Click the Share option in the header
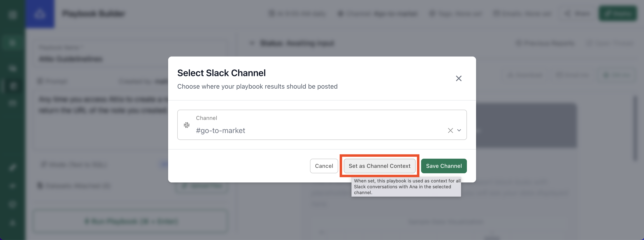The width and height of the screenshot is (644, 240). [x=578, y=14]
